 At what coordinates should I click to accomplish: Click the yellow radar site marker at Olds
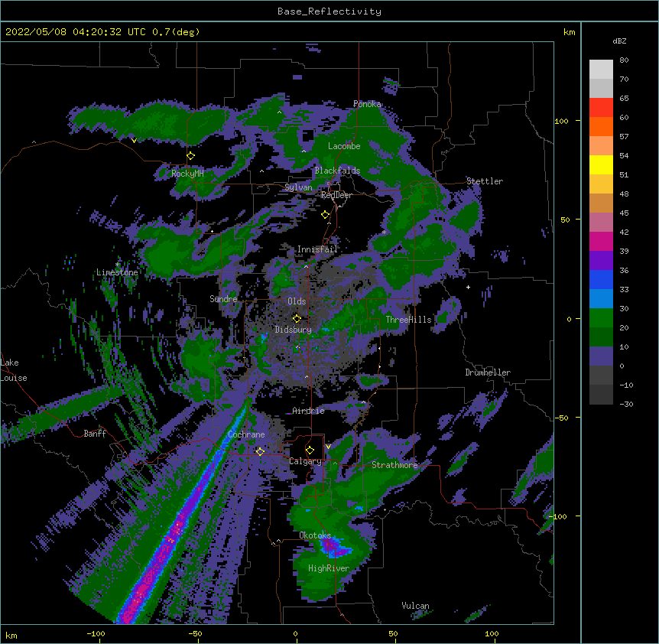point(297,319)
